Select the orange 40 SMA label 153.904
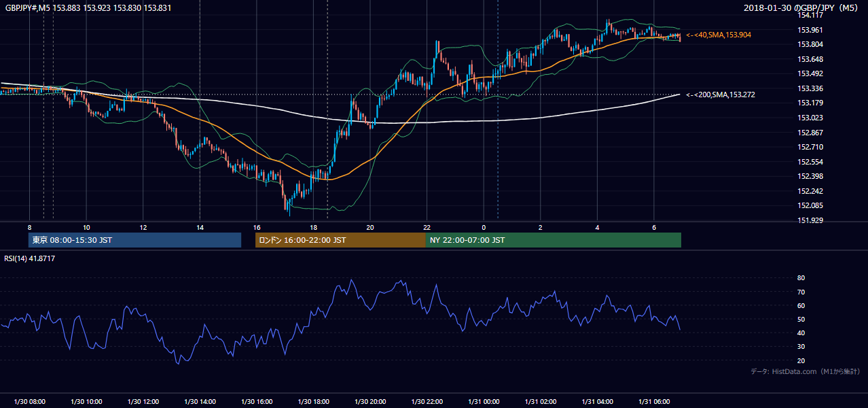868x408 pixels. click(x=719, y=35)
